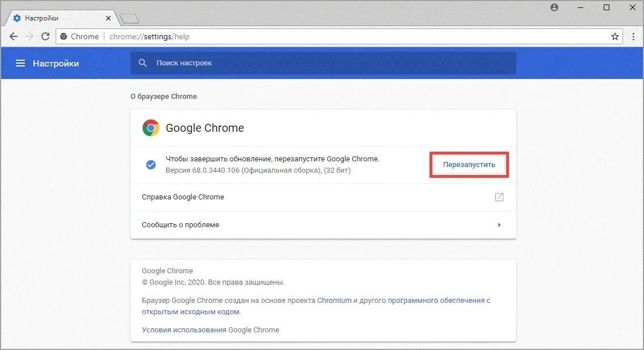644x350 pixels.
Task: Click the browser back arrow
Action: pyautogui.click(x=14, y=36)
